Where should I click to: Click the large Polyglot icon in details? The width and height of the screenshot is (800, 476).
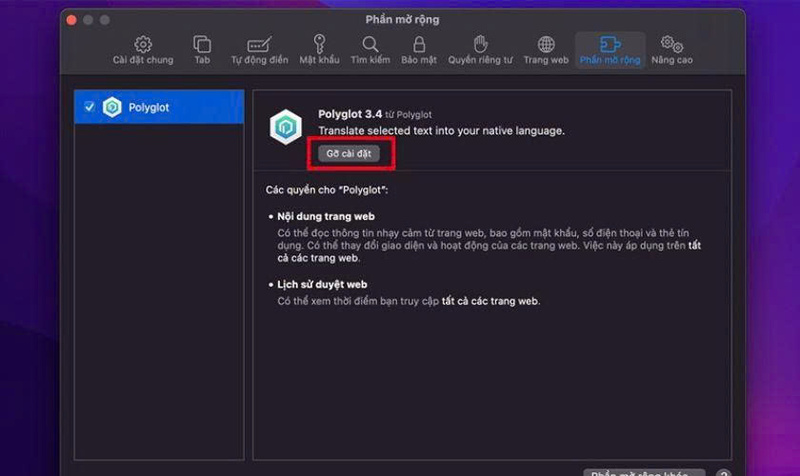[x=286, y=127]
